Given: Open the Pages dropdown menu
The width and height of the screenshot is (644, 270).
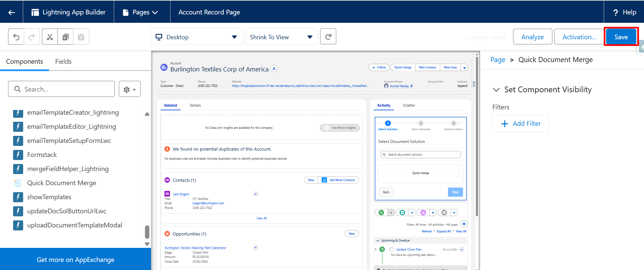Looking at the screenshot, I should click(140, 12).
